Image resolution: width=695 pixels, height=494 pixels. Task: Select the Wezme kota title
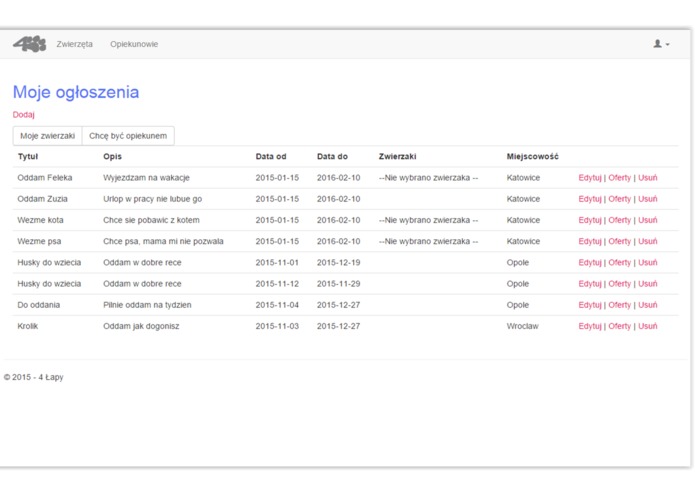(x=40, y=220)
